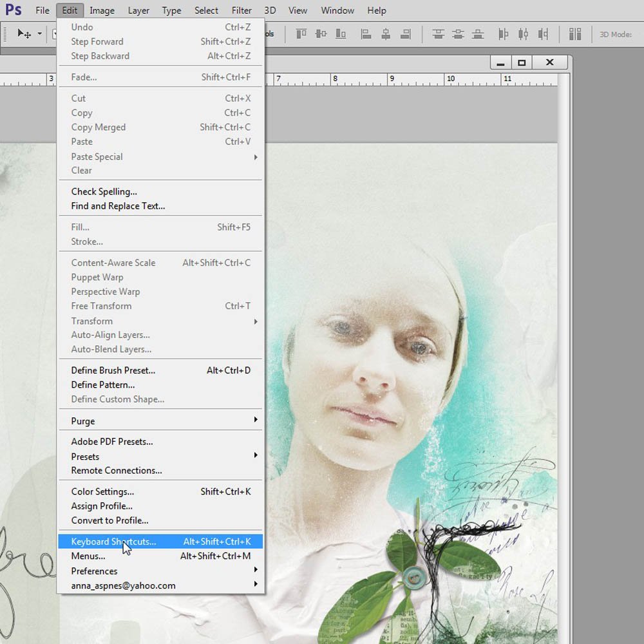Maximize the document window
Screen dimensions: 644x644
[522, 63]
